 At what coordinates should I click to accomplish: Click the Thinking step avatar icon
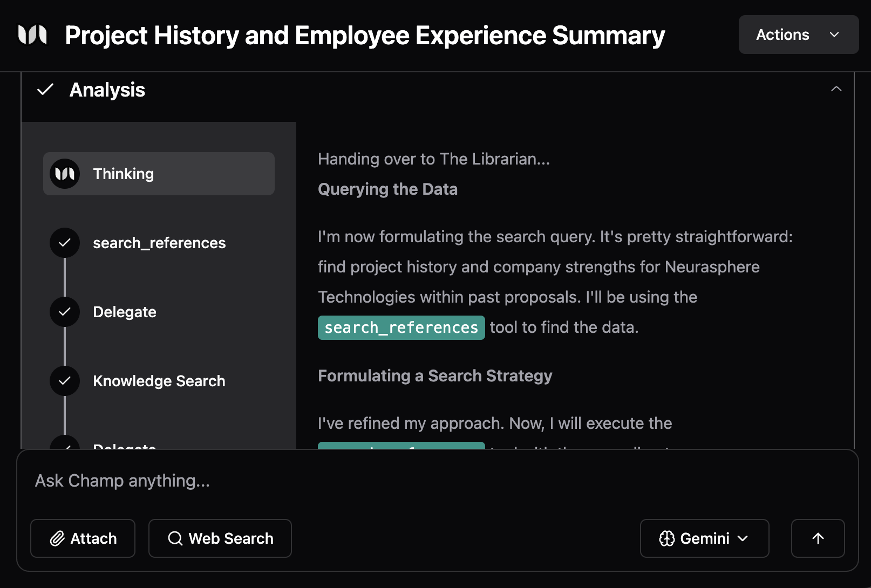(65, 174)
